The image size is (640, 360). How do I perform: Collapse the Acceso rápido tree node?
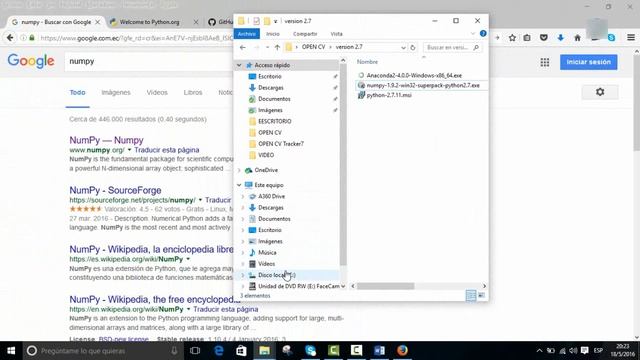(239, 65)
